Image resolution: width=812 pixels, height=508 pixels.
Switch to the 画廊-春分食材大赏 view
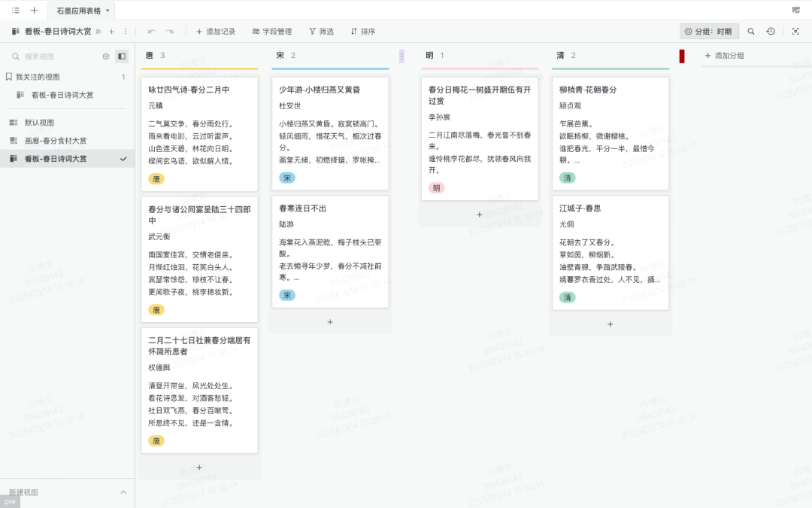55,141
